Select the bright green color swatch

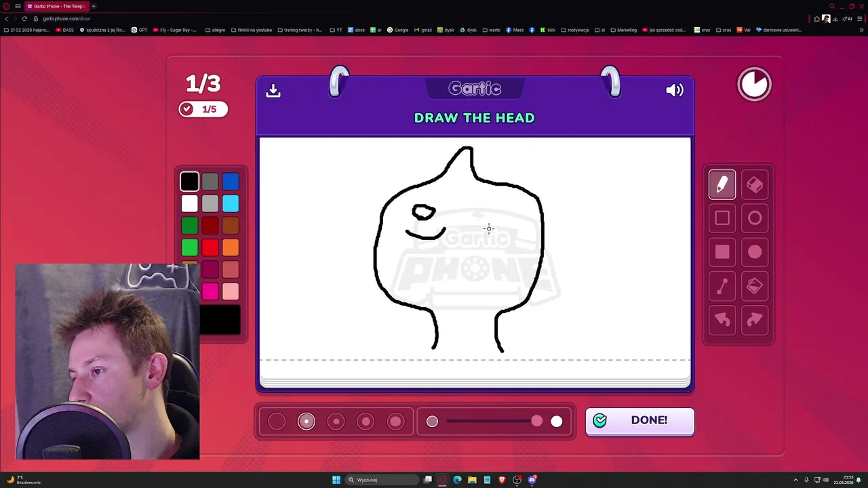[x=189, y=247]
